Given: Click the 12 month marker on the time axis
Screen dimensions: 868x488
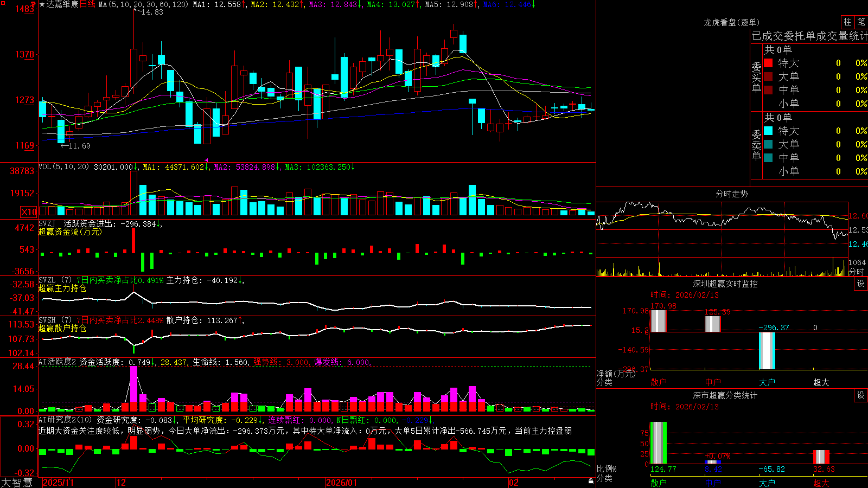Looking at the screenshot, I should pos(121,483).
